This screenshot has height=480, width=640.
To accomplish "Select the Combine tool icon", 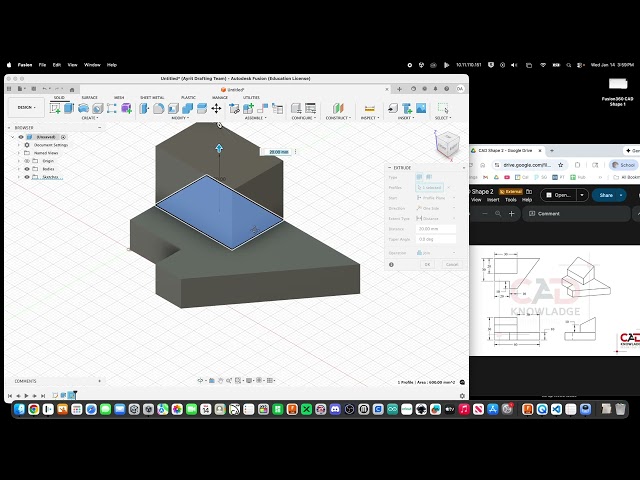I will (187, 108).
